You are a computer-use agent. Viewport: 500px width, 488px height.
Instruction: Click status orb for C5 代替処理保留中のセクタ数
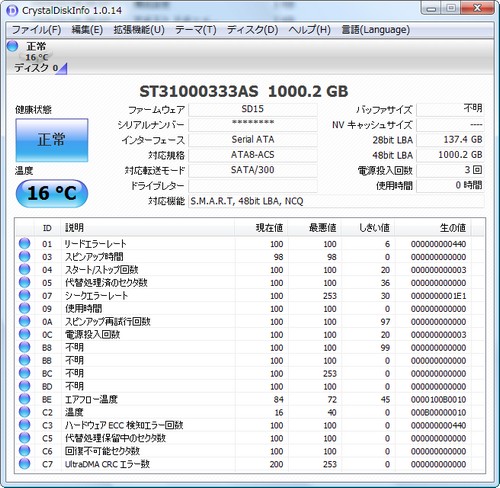[x=24, y=438]
